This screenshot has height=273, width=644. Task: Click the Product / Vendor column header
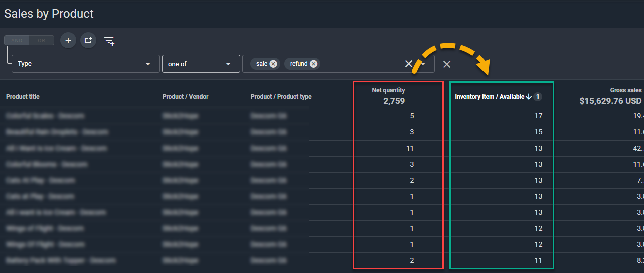point(185,97)
